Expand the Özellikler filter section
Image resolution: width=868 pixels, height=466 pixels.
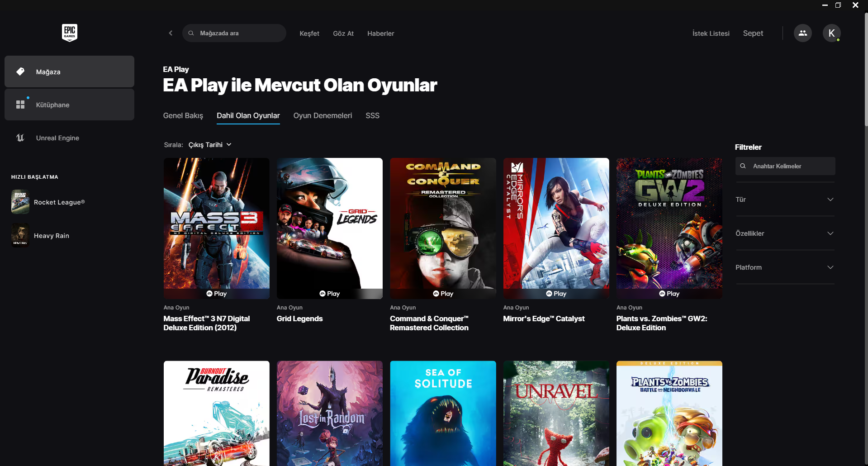pyautogui.click(x=785, y=233)
